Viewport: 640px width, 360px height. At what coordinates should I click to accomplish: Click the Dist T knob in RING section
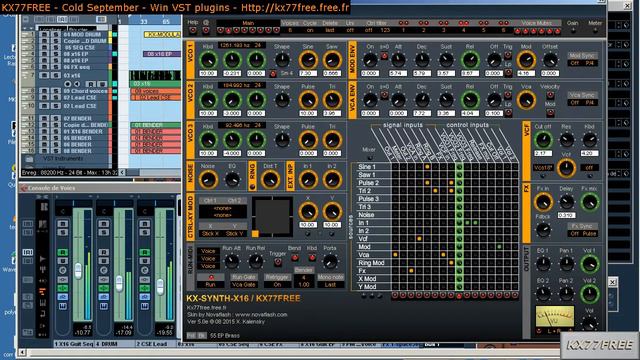pyautogui.click(x=270, y=180)
